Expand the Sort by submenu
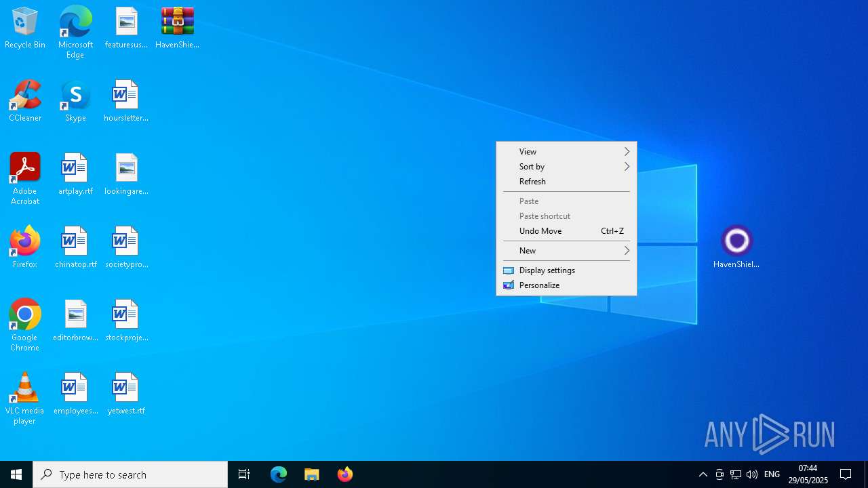 [x=566, y=167]
